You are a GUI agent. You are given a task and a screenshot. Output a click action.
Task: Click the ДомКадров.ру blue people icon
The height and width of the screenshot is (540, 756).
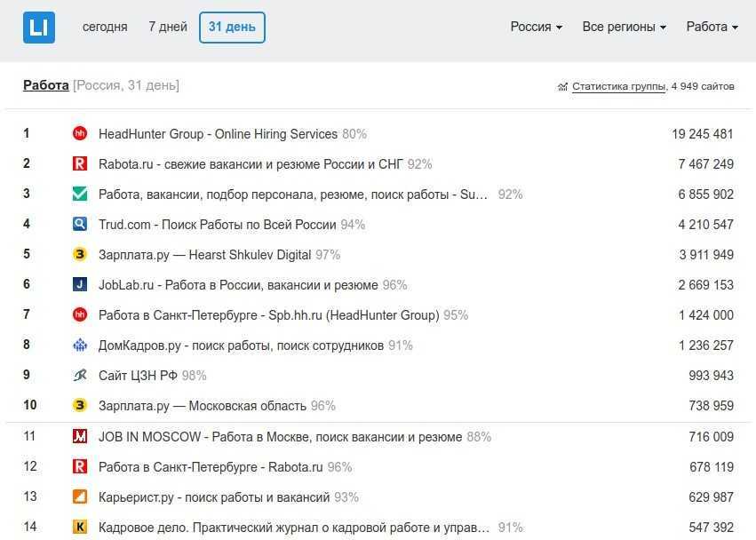[80, 345]
